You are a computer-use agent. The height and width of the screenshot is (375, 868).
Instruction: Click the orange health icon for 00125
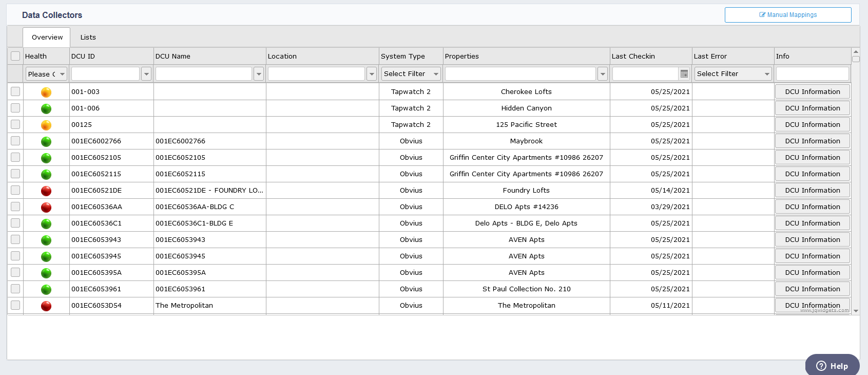click(46, 125)
